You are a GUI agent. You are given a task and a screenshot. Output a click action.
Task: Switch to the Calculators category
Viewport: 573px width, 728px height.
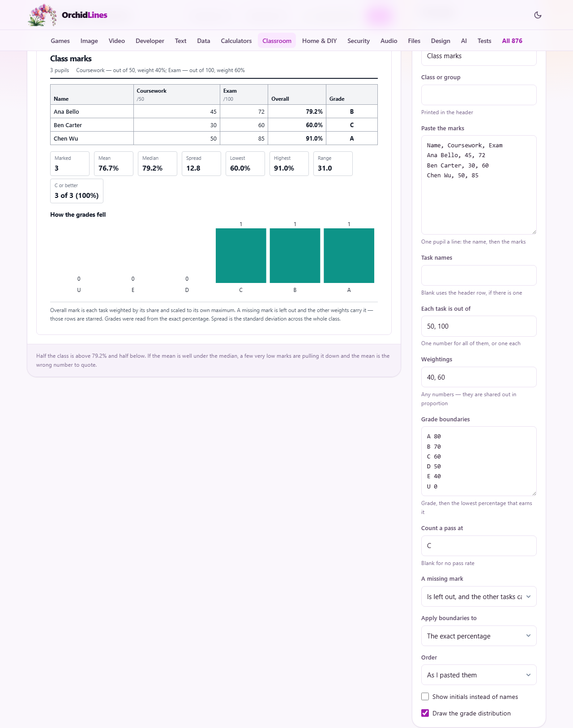point(236,41)
